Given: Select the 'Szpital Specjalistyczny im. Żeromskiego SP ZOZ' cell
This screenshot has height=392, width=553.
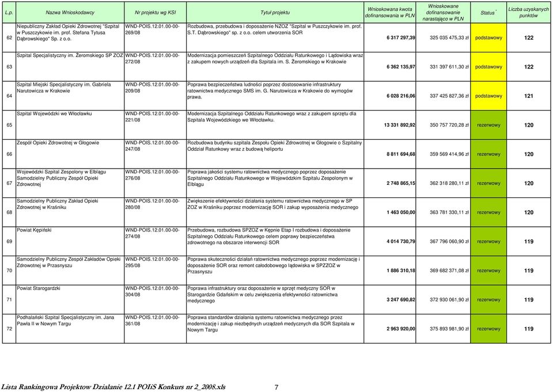Looking at the screenshot, I should coord(70,67).
